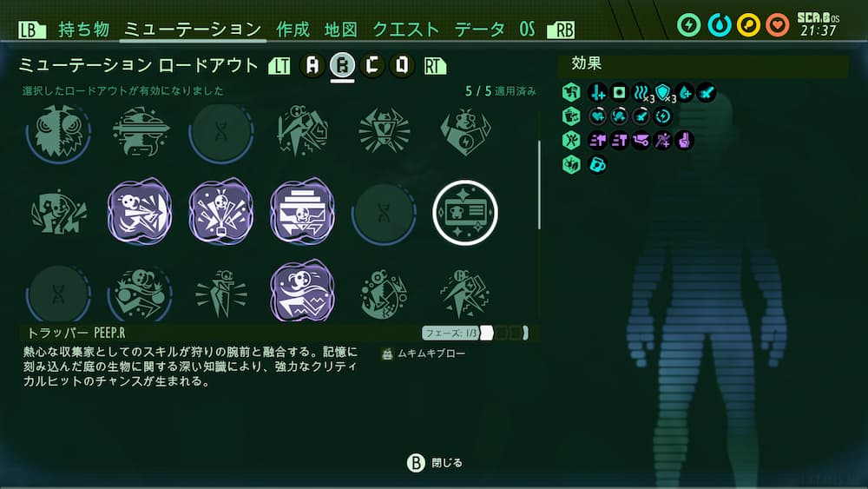The image size is (868, 489).
Task: Select the owl face mutation icon
Action: tap(59, 132)
